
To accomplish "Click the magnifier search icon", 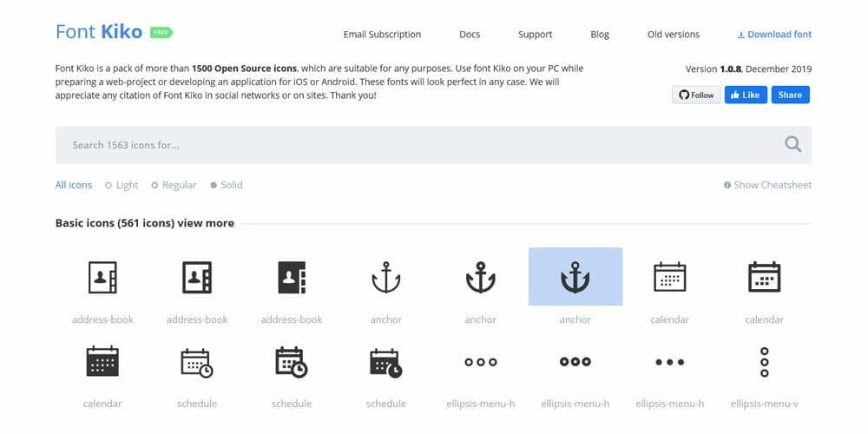I will [x=792, y=144].
